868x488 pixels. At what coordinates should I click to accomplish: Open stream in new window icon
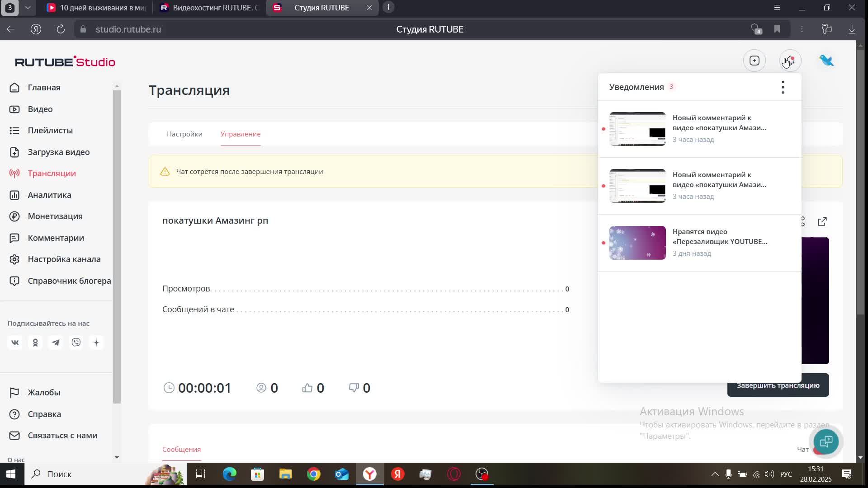(822, 221)
